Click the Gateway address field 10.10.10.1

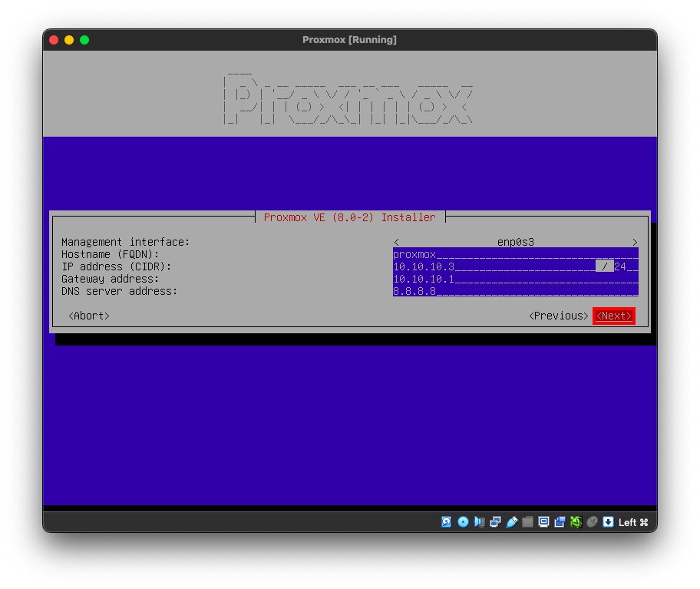516,279
